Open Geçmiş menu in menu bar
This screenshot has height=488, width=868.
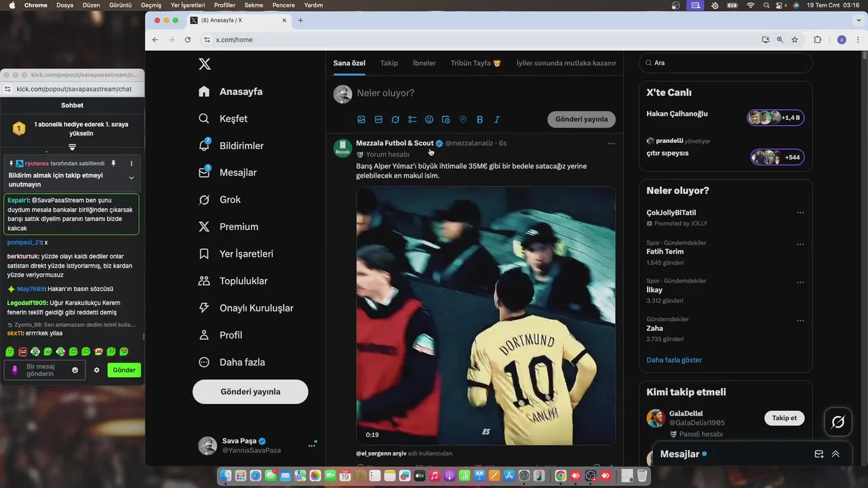click(151, 5)
